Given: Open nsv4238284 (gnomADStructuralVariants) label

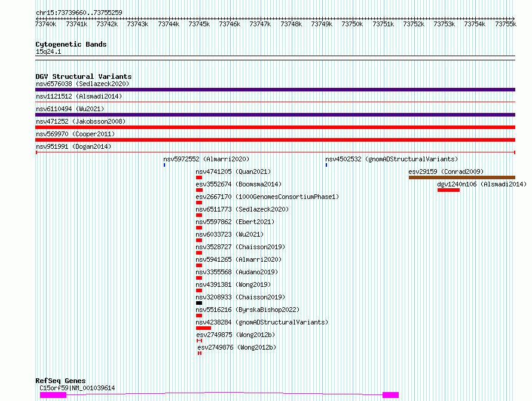Looking at the screenshot, I should point(262,322).
